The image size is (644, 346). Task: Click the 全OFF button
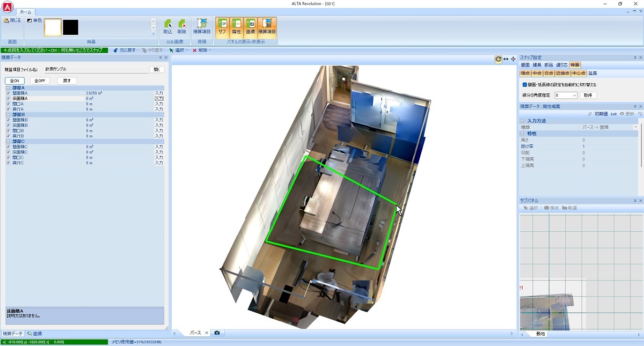(x=40, y=81)
